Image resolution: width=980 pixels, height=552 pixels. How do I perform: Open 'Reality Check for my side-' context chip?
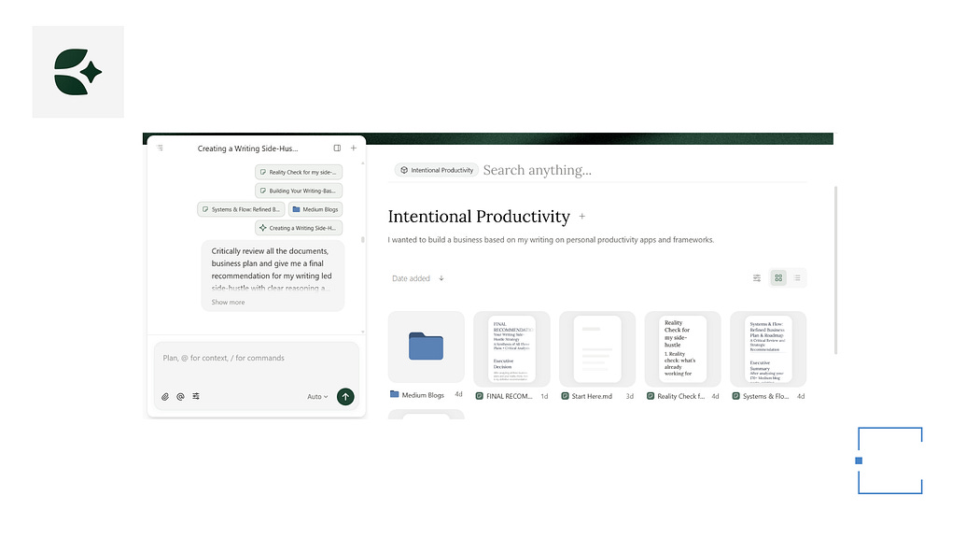coord(299,172)
